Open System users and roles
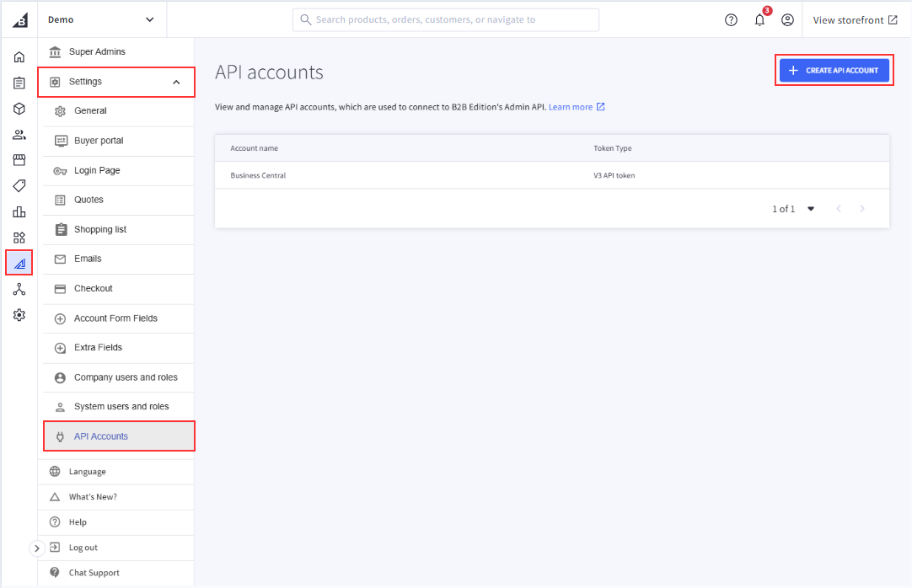 (119, 407)
